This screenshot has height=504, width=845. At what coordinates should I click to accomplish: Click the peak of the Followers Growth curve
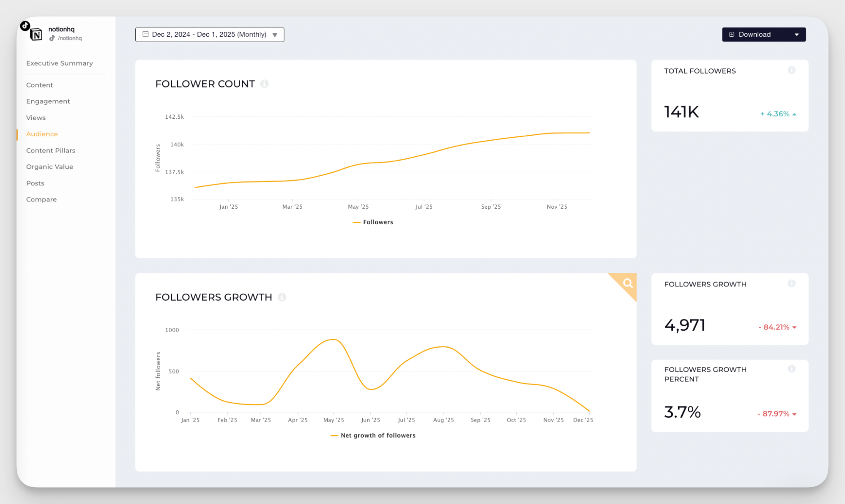333,339
